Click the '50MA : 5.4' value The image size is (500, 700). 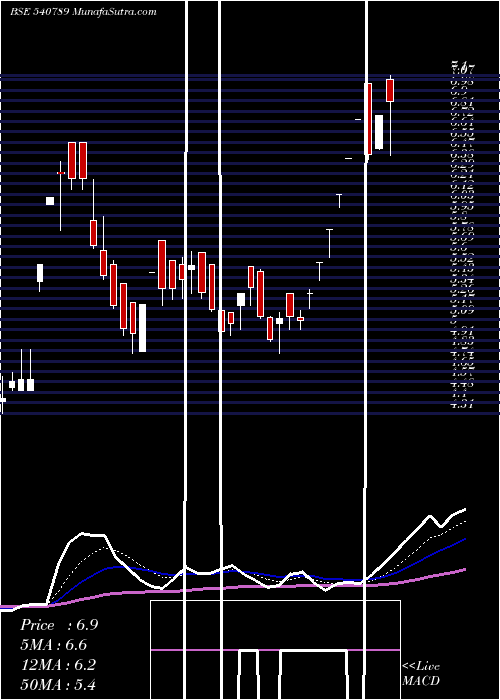[58, 684]
